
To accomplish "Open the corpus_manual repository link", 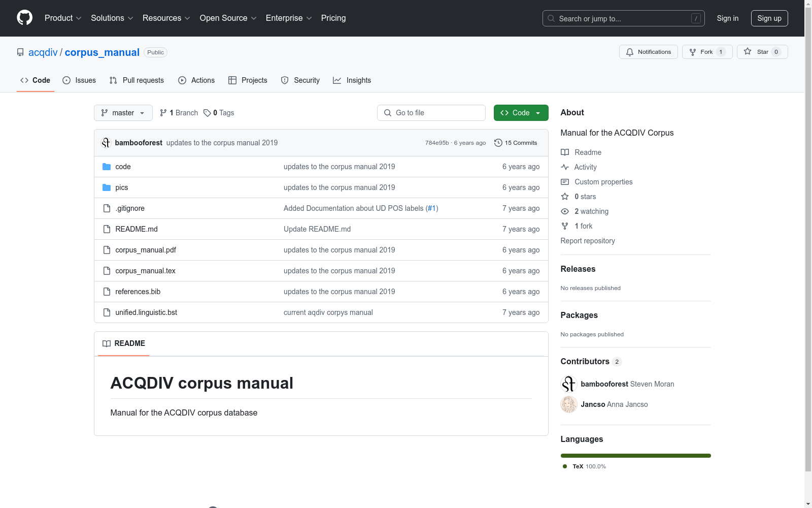I will point(102,52).
